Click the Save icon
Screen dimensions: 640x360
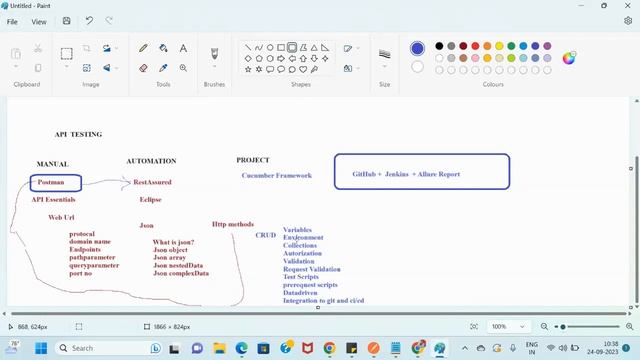(67, 21)
